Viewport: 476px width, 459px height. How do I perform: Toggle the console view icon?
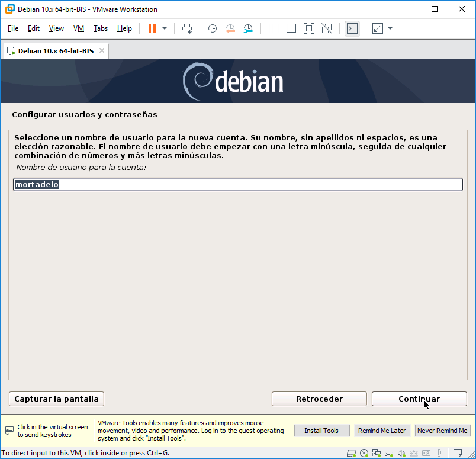352,28
